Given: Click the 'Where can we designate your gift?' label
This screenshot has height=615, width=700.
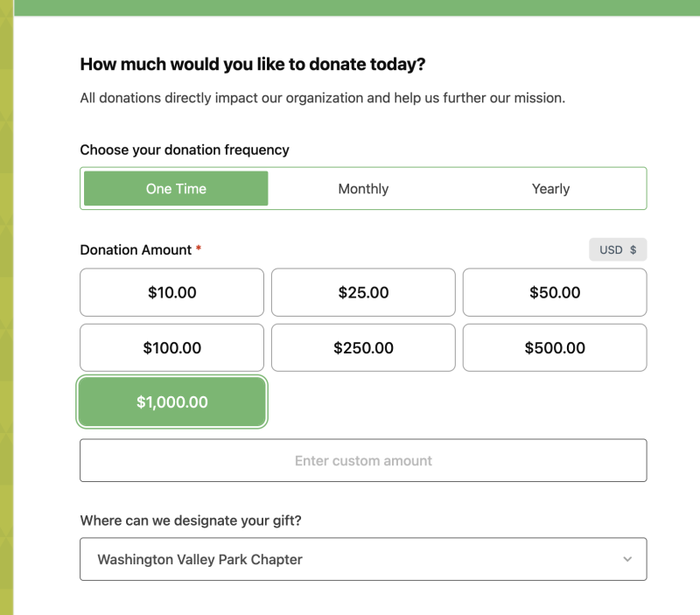Looking at the screenshot, I should click(191, 521).
